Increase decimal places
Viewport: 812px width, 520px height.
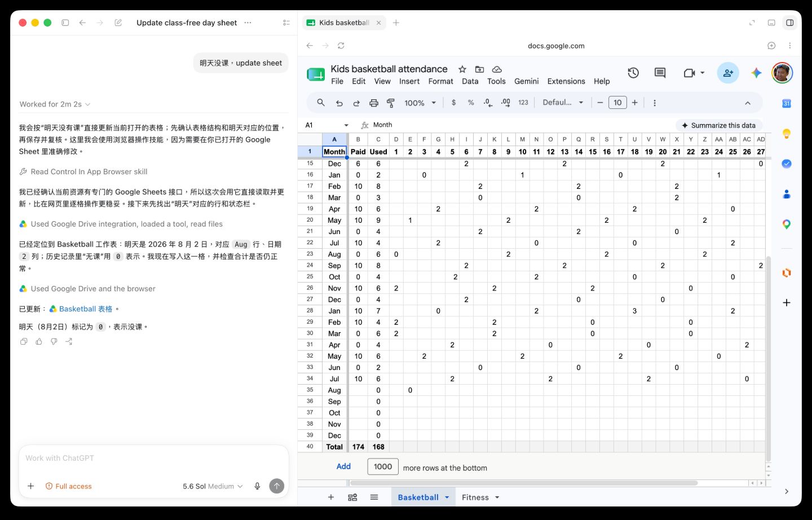506,103
